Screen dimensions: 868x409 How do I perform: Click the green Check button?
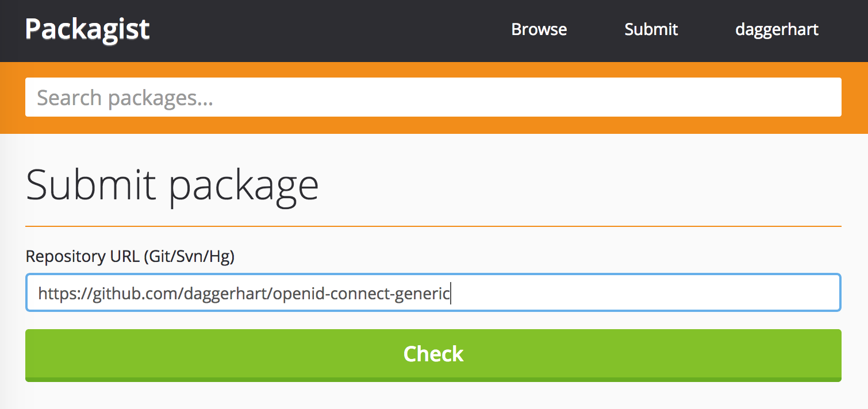433,355
